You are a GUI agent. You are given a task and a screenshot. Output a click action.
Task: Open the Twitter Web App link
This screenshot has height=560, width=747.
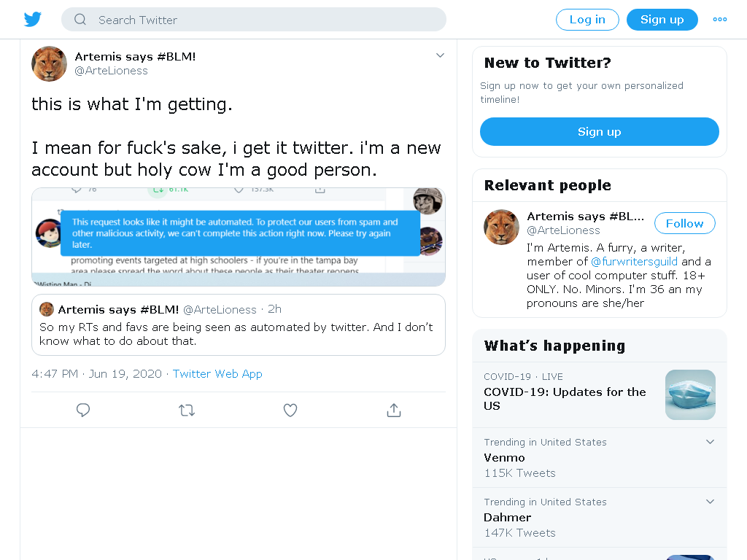(217, 374)
